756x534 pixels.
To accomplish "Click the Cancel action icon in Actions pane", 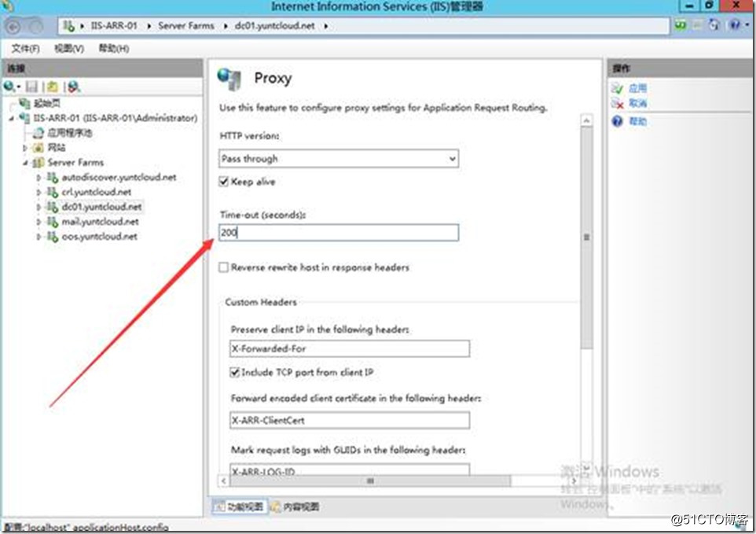I will 618,103.
